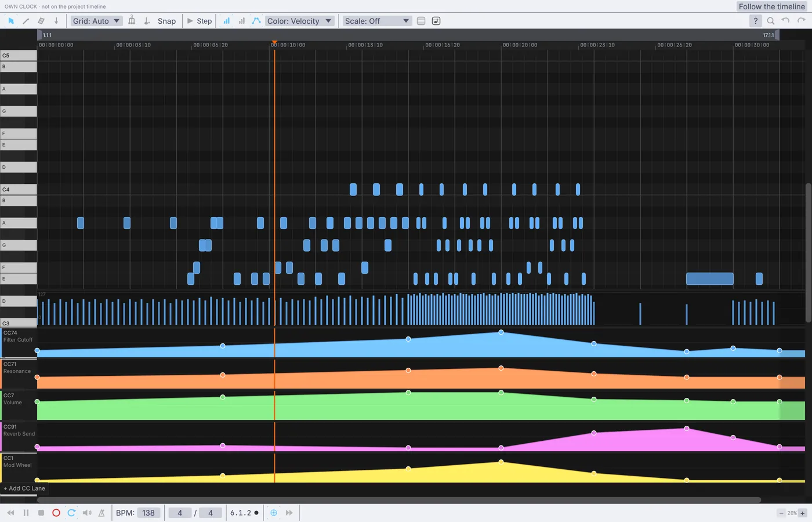
Task: Click the fast-forward skip icon
Action: point(289,513)
